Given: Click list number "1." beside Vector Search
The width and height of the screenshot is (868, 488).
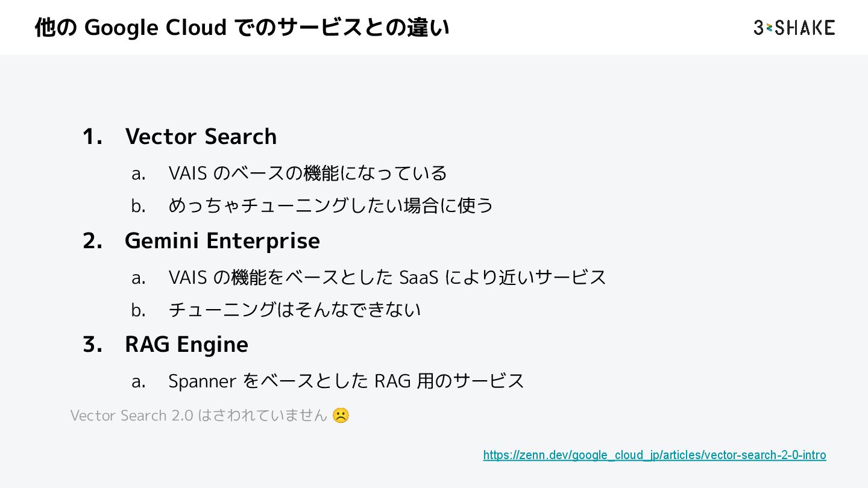Looking at the screenshot, I should (92, 137).
